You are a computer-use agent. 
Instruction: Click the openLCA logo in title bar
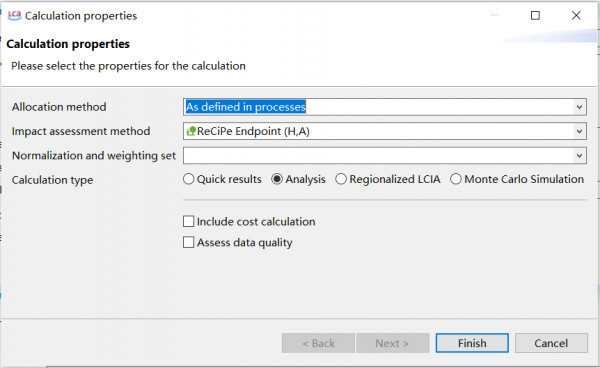click(x=15, y=16)
